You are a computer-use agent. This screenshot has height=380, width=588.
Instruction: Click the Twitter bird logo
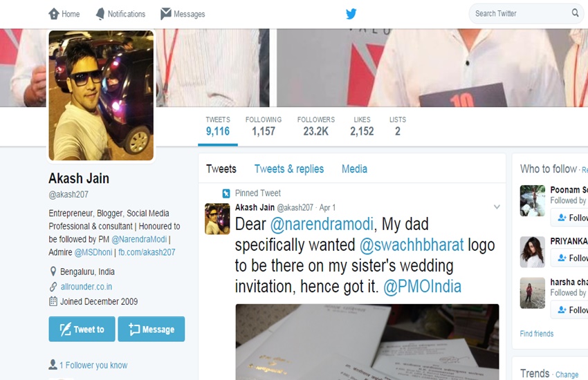[351, 14]
